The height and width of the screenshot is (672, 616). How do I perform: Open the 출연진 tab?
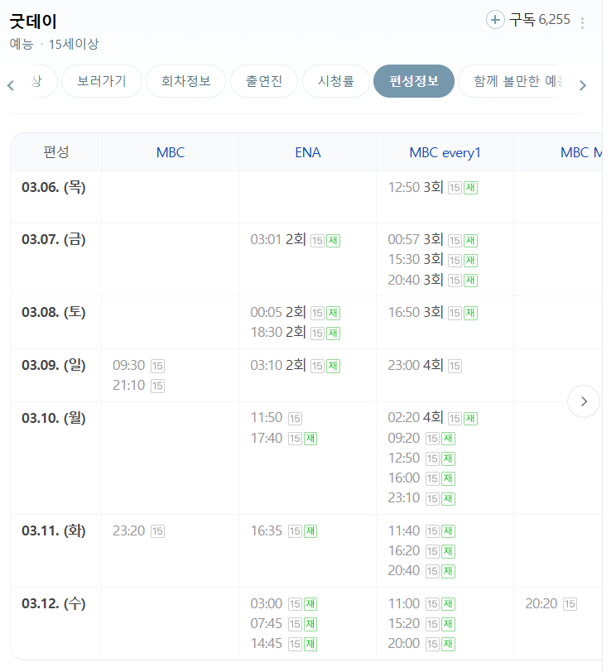coord(264,81)
